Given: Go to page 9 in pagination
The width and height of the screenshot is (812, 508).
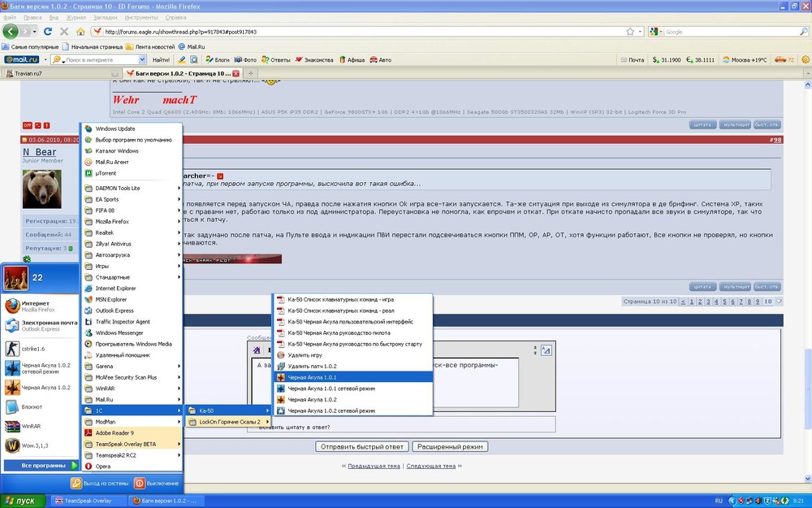Looking at the screenshot, I should 757,302.
